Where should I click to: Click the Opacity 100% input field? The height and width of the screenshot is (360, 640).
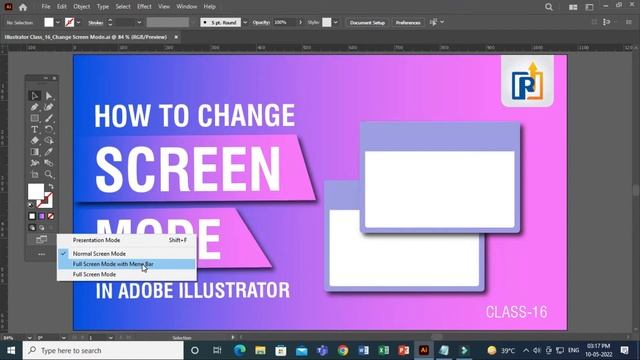click(285, 22)
